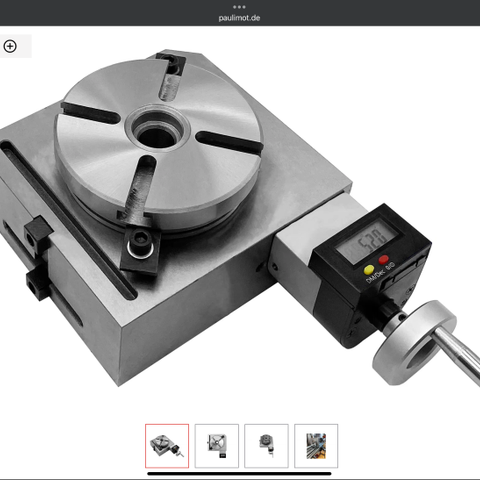
Task: Open the three-dot multitasking menu
Action: tap(239, 7)
